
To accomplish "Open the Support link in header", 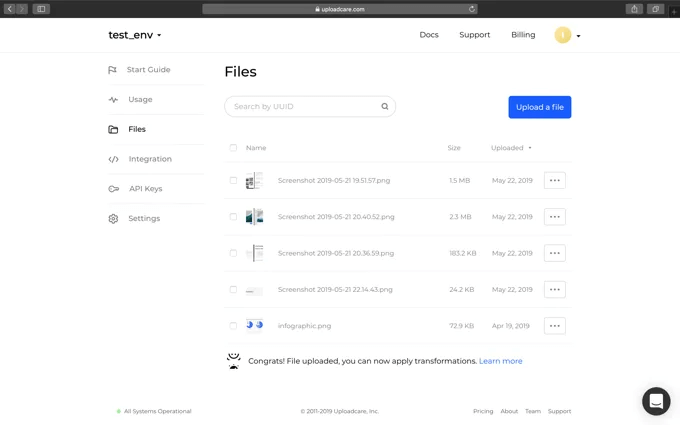I will point(474,35).
